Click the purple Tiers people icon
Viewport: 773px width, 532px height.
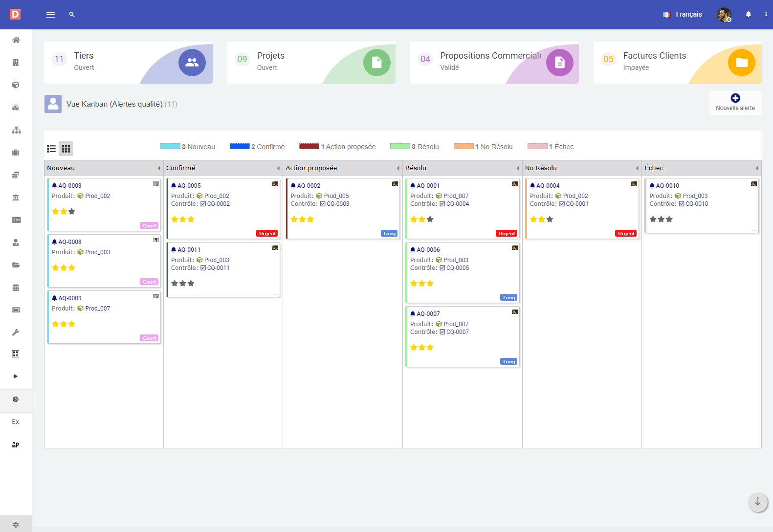[x=192, y=63]
